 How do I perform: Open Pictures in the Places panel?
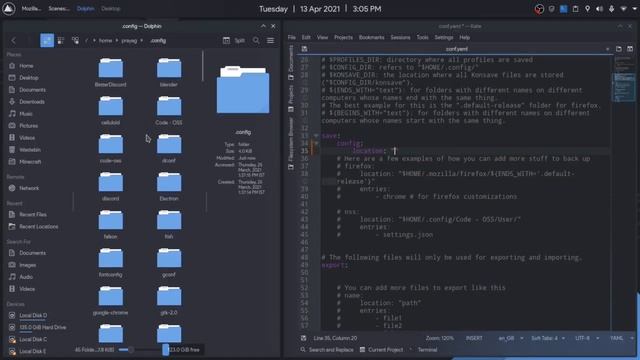[x=29, y=126]
